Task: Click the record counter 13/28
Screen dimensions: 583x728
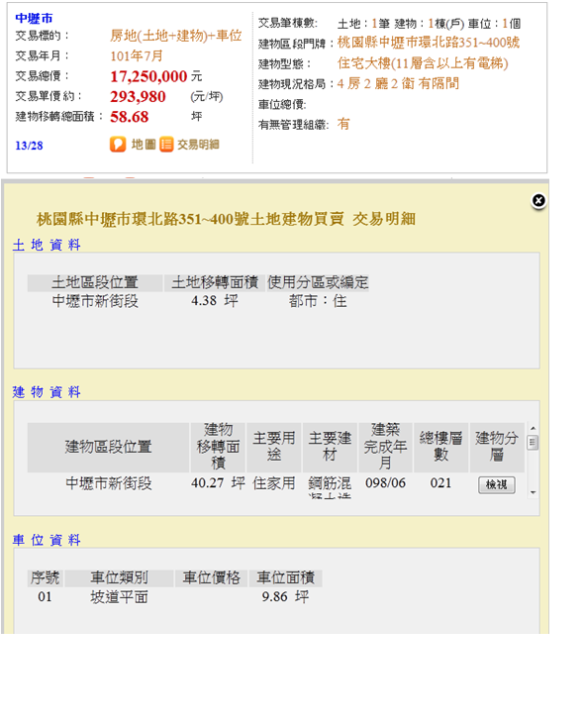Action: tap(29, 146)
